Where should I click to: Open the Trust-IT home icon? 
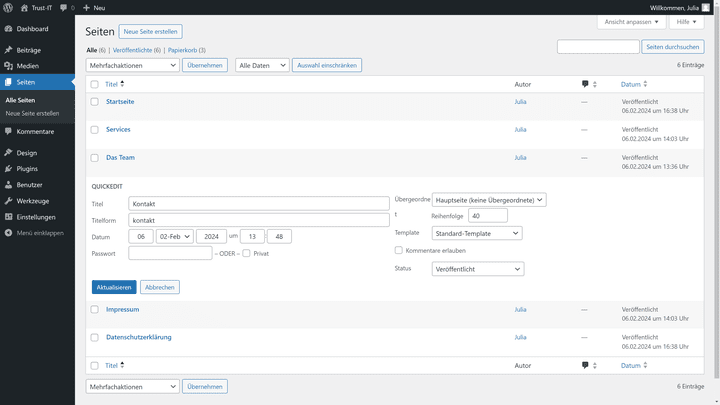coord(24,7)
